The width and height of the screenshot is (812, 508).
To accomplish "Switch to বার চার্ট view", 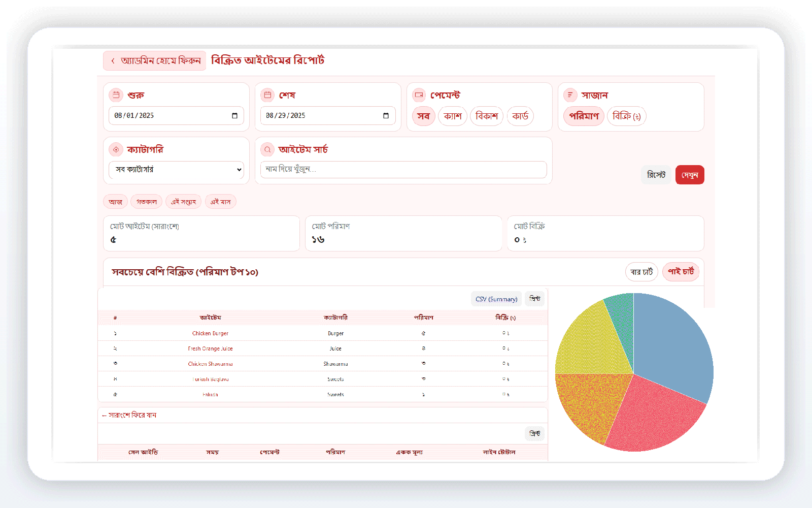I will point(641,272).
